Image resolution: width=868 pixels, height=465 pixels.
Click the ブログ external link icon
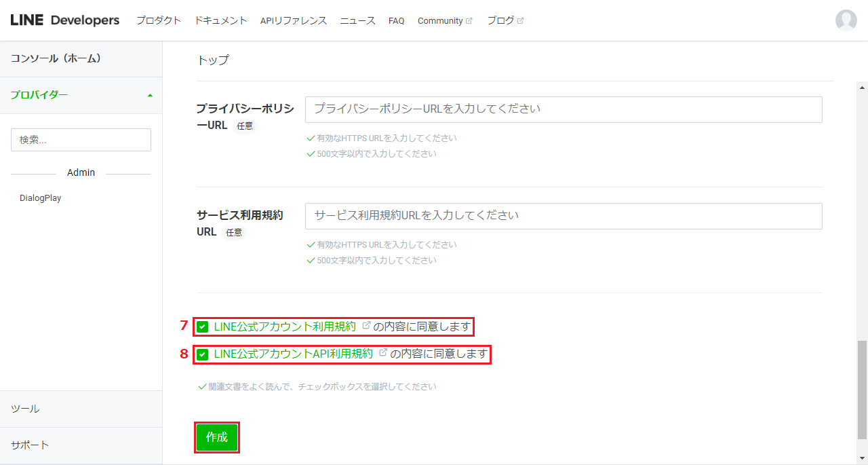pos(520,21)
